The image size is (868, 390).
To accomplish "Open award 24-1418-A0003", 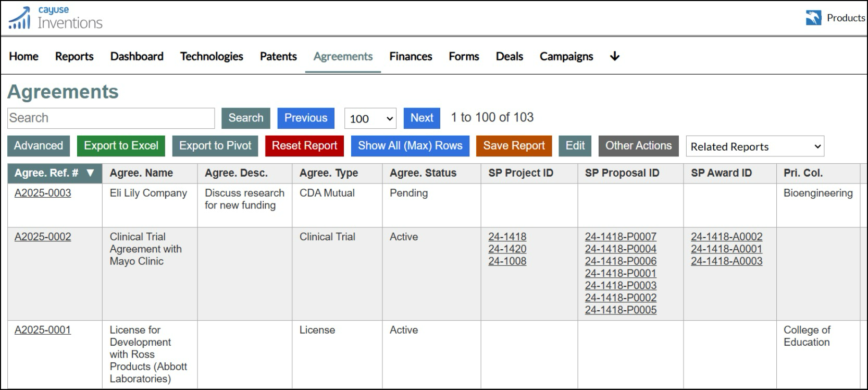I will [727, 261].
